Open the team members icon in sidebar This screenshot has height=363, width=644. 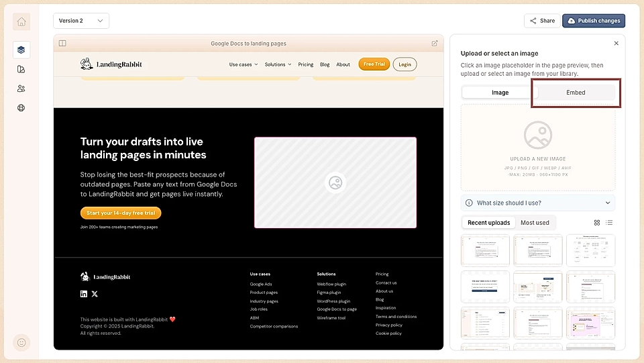21,89
